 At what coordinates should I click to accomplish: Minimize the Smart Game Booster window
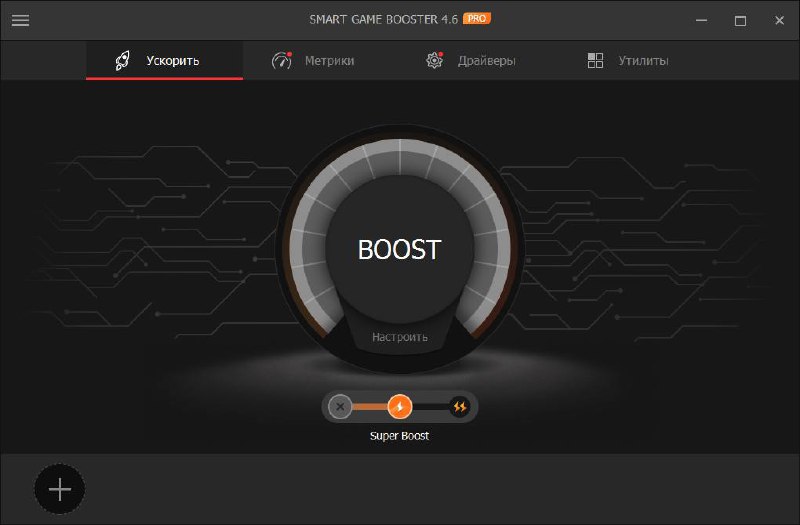(x=702, y=20)
